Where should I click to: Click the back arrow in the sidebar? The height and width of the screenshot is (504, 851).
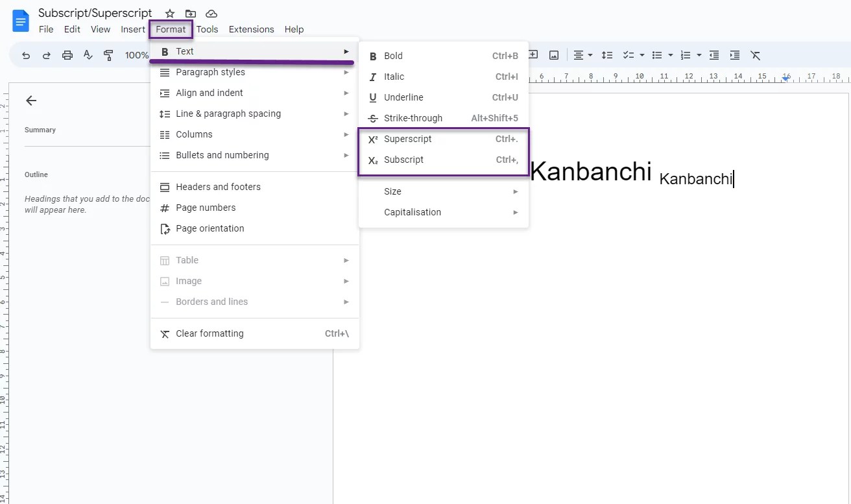30,101
